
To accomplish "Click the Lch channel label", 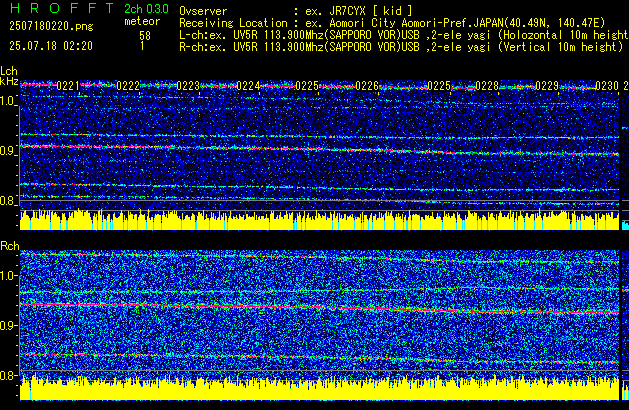I will (9, 71).
